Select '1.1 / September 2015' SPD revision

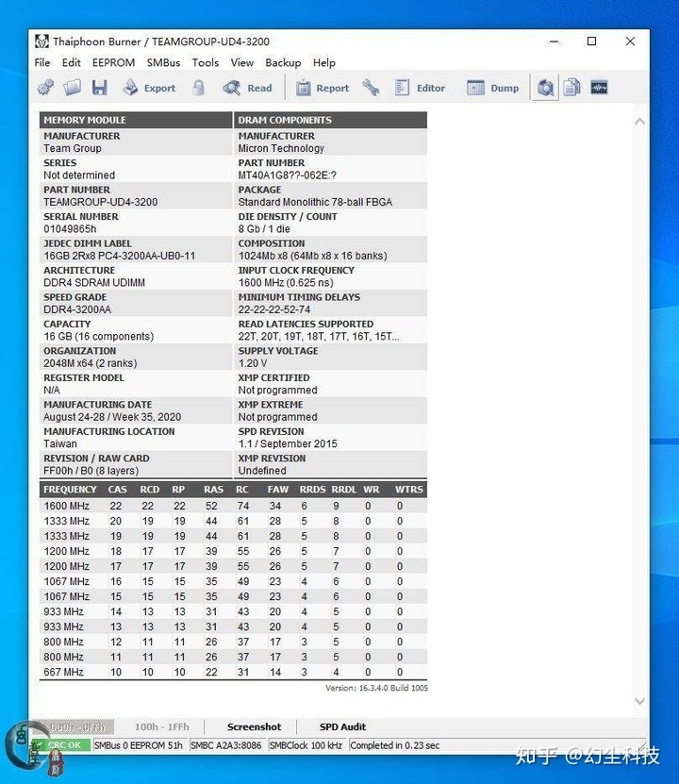[288, 443]
